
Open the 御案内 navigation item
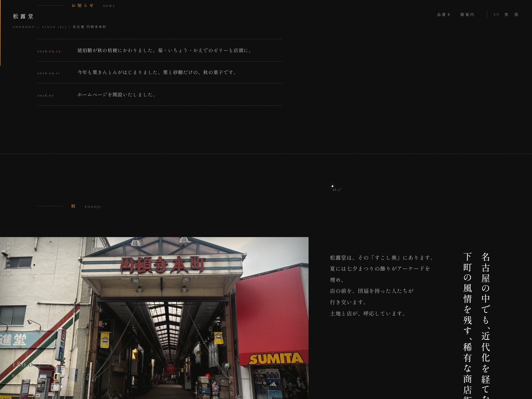[x=467, y=15]
